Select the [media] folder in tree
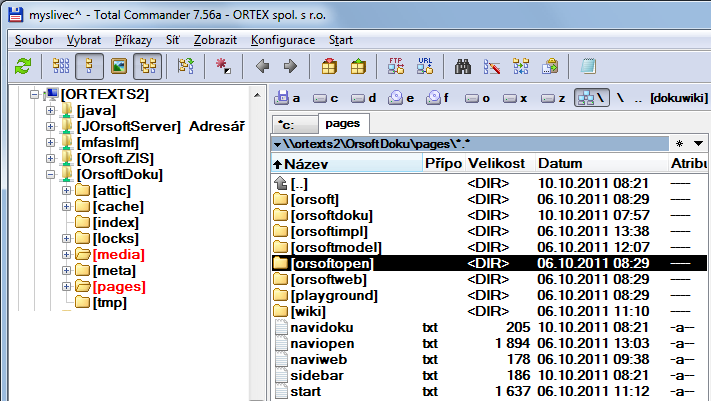The height and width of the screenshot is (401, 711). 117,254
